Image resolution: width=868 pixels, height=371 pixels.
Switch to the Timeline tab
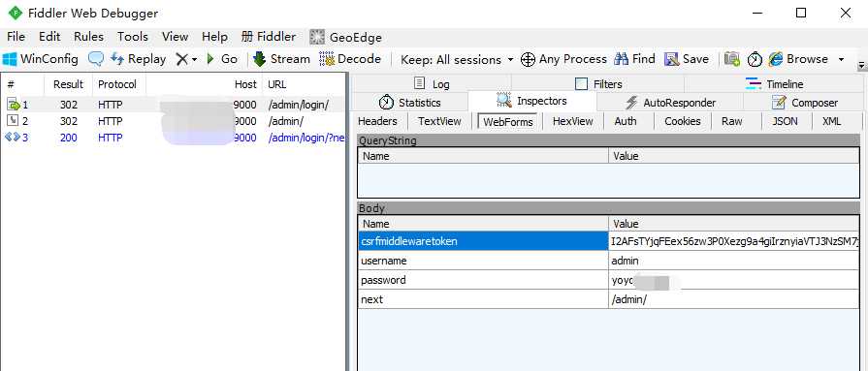point(774,84)
